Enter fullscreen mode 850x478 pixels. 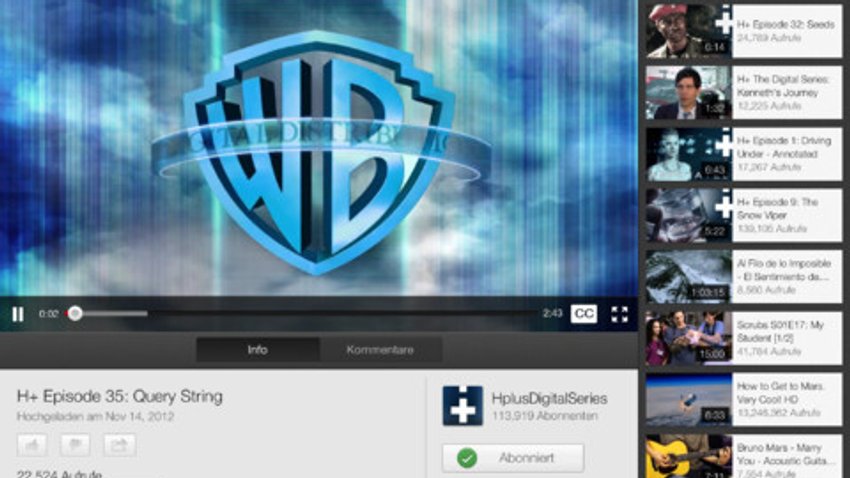[x=619, y=314]
